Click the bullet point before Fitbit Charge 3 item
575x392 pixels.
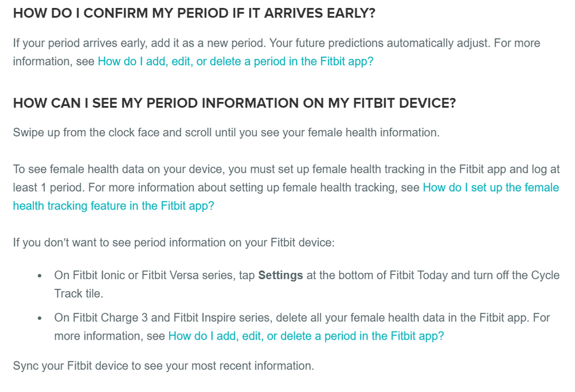click(40, 318)
